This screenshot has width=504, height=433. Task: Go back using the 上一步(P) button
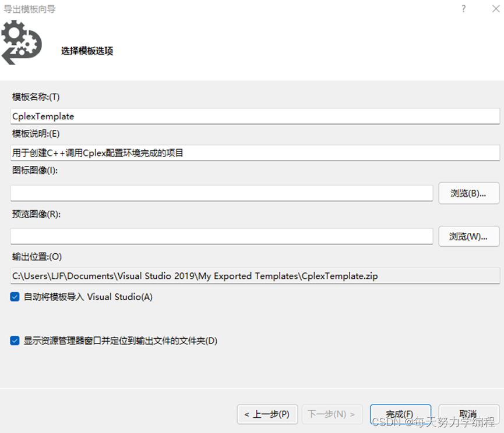point(267,414)
